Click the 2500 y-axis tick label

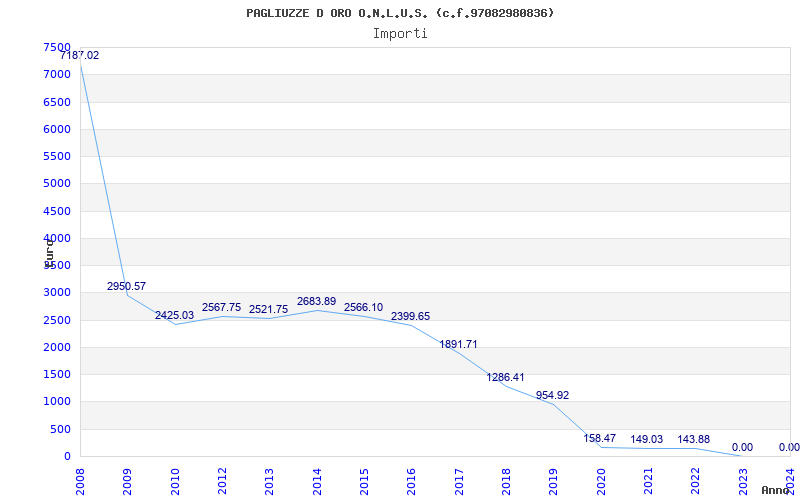[x=57, y=320]
